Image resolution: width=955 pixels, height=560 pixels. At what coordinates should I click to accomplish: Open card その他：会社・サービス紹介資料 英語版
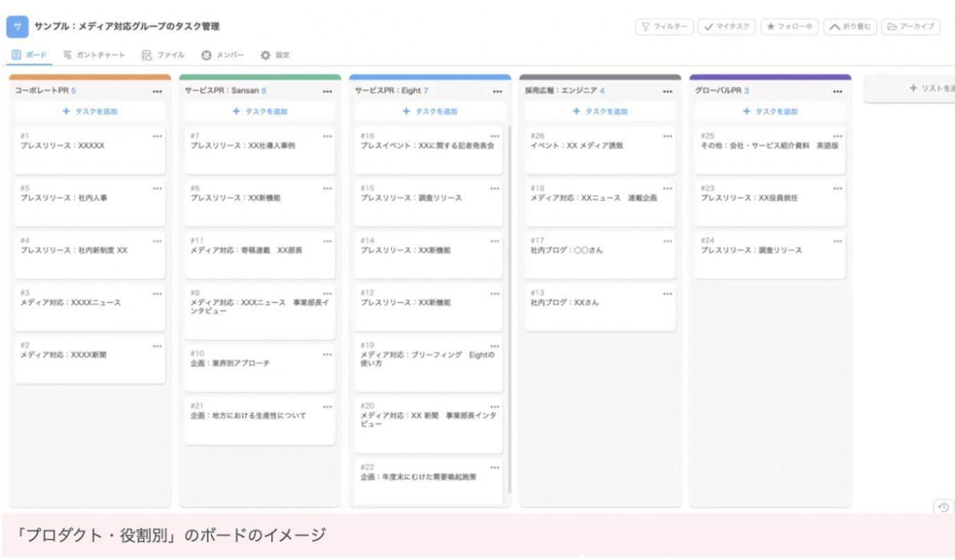coord(771,150)
